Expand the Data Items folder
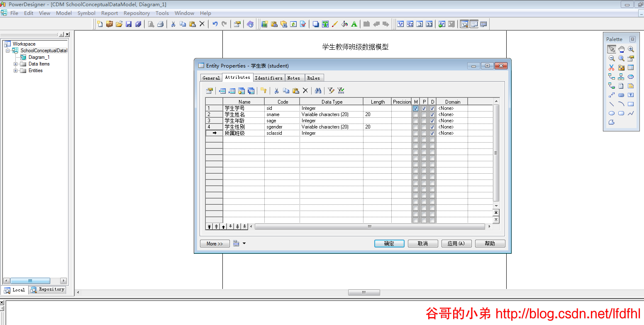Screen dimensions: 644x325 [16, 64]
